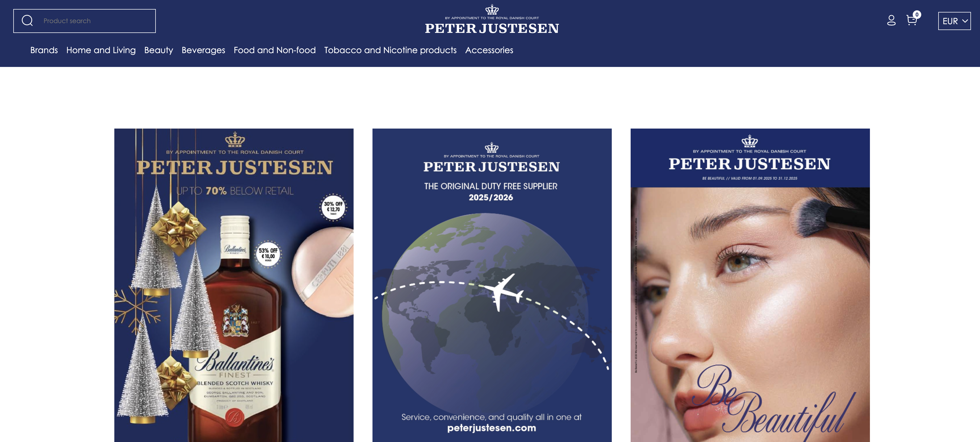Click the royal crown logo in header

(492, 10)
